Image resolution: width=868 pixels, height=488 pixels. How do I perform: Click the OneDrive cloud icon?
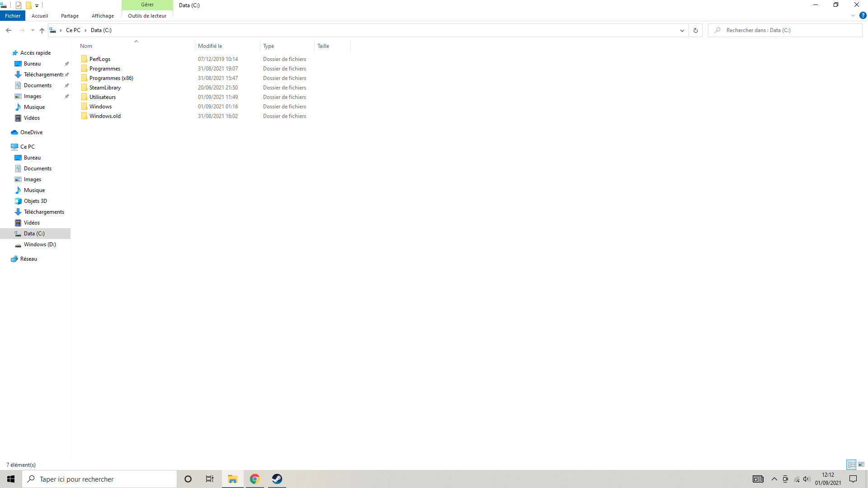(14, 132)
